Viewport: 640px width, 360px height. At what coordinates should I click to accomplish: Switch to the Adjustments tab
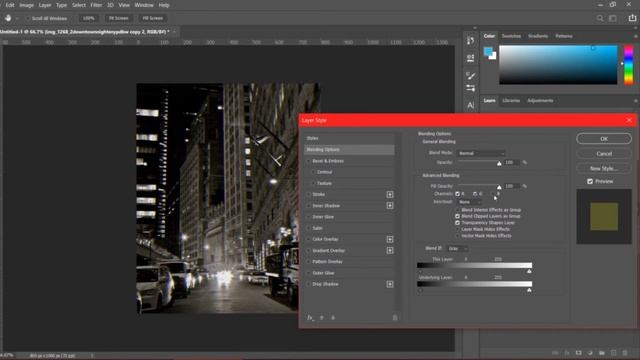[x=540, y=101]
